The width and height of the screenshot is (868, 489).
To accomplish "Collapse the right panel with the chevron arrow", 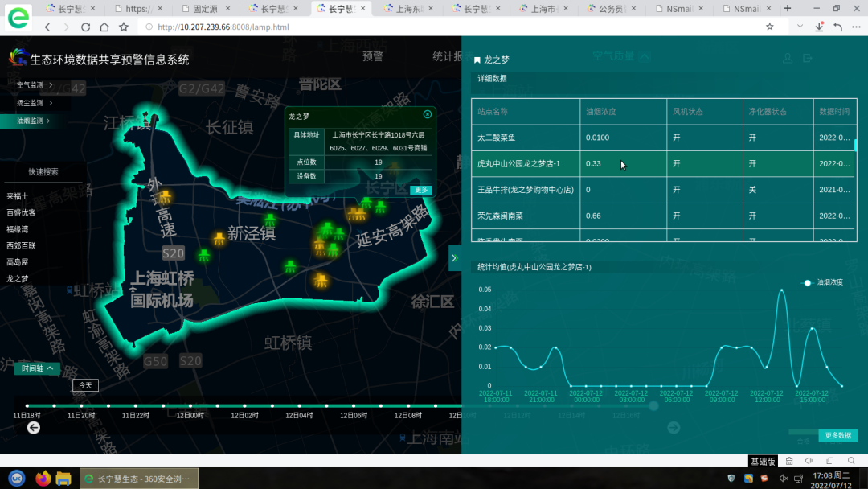I will 454,258.
